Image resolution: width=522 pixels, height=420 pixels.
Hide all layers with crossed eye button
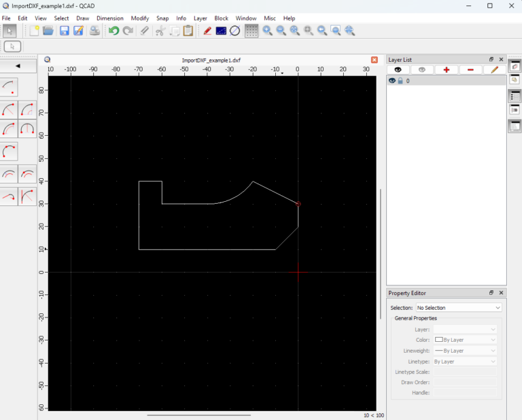click(x=422, y=69)
